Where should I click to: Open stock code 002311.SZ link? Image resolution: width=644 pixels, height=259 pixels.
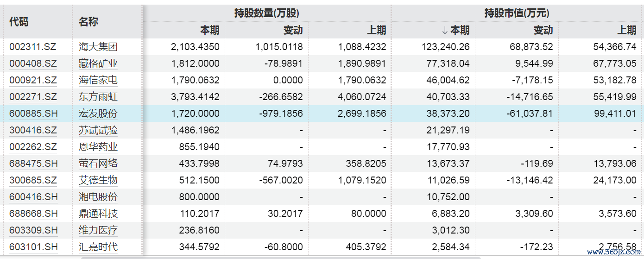pyautogui.click(x=33, y=47)
